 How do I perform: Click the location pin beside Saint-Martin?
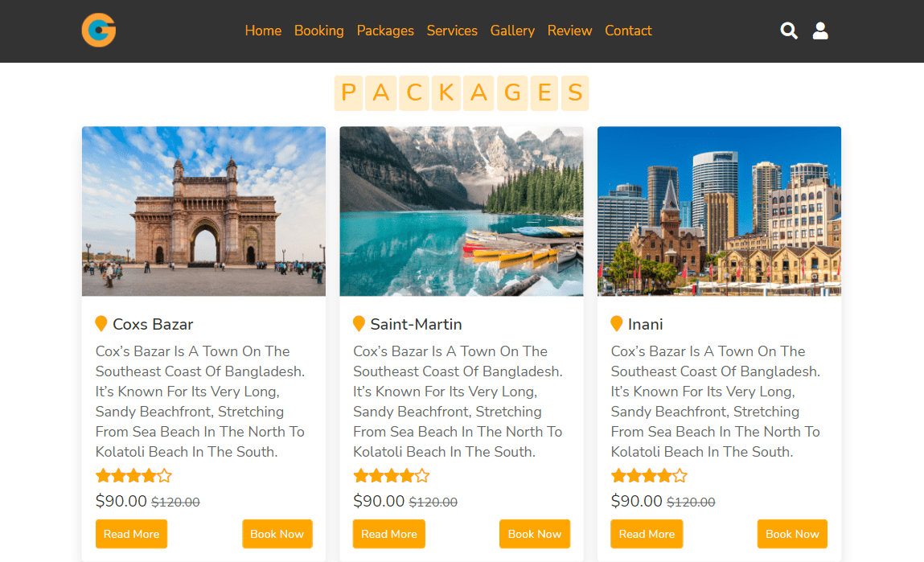click(359, 324)
